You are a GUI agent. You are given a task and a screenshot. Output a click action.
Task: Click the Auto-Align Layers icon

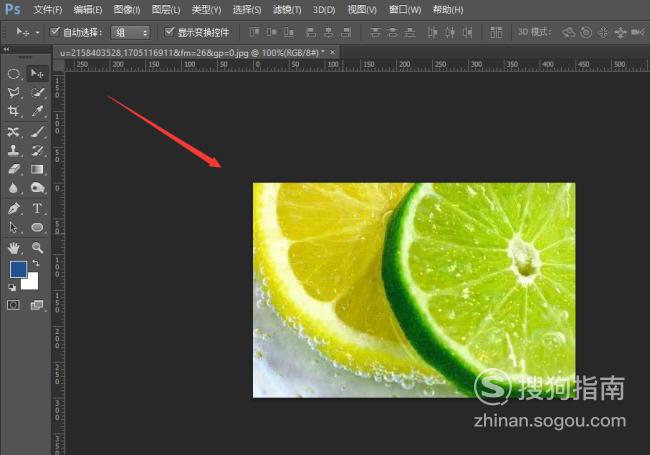pos(496,32)
